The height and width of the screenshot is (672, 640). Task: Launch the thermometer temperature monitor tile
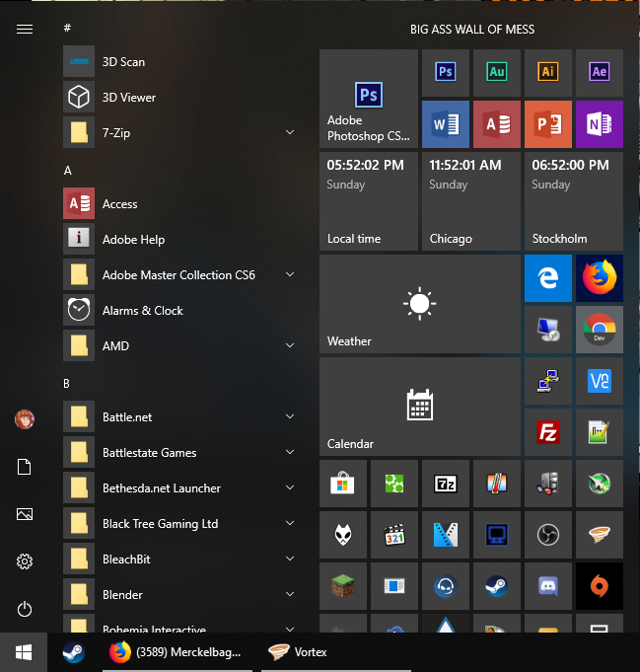pyautogui.click(x=497, y=484)
